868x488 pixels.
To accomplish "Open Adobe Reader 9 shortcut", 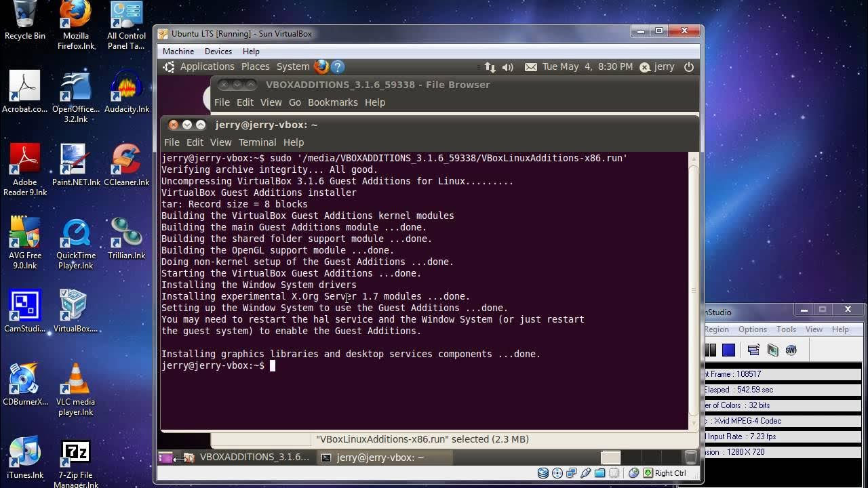I will coord(25,169).
